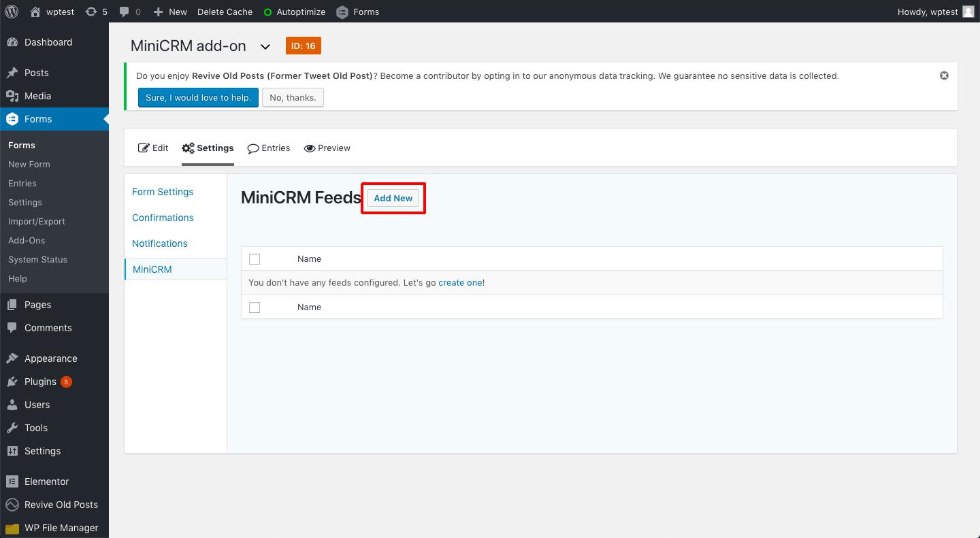Switch to the Preview tab
Image resolution: width=980 pixels, height=538 pixels.
tap(327, 148)
